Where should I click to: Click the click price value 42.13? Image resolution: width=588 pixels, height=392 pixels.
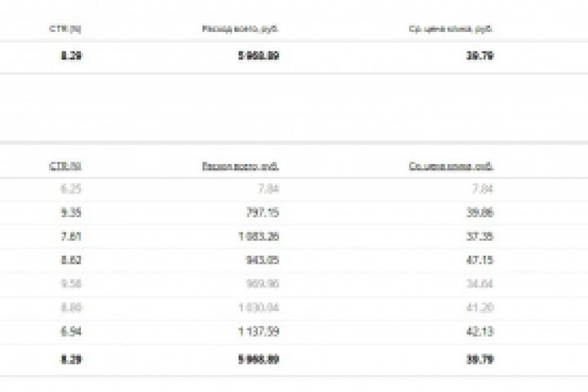coord(479,332)
